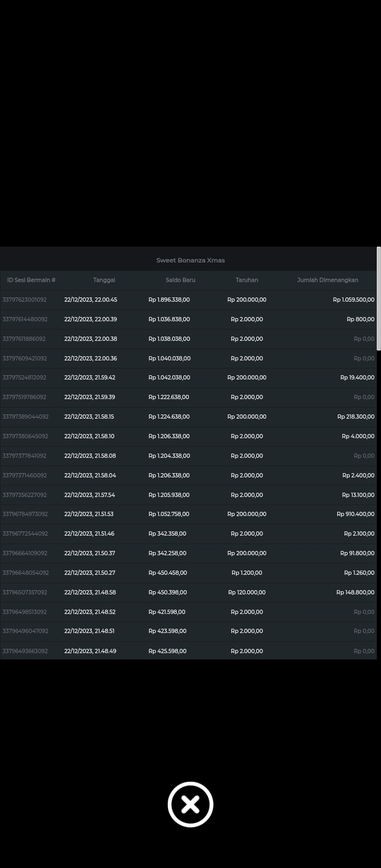Click win amount 'Rp 1.260,00'
381x868 pixels.
tap(359, 573)
